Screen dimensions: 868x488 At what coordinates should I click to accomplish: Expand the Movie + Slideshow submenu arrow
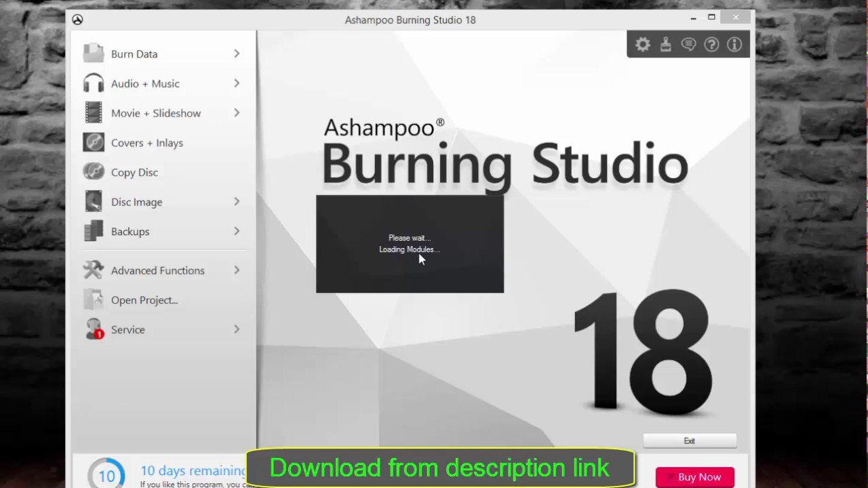click(x=237, y=113)
